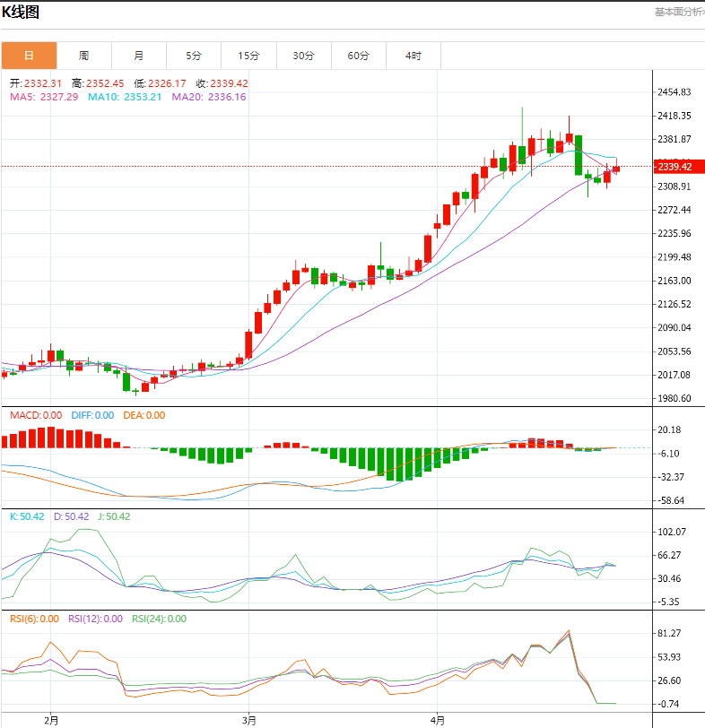Click the 4月 date marker on time axis
The image size is (705, 728).
[x=437, y=719]
